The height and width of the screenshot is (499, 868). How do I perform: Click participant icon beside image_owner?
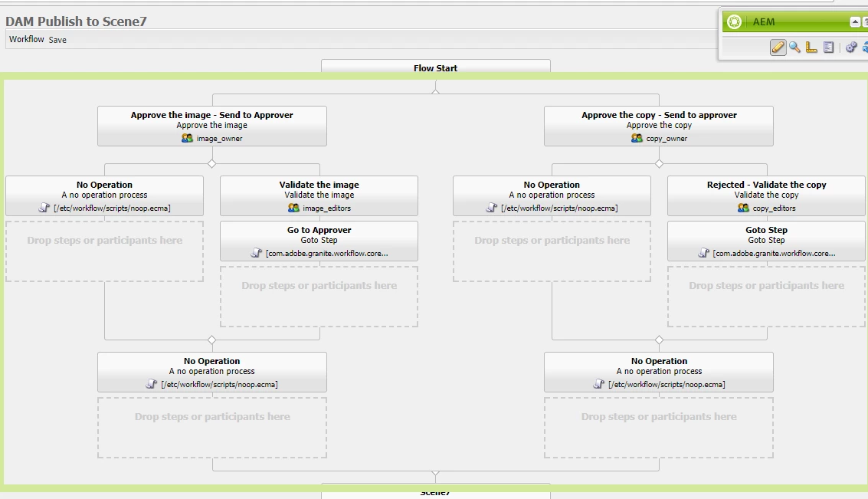coord(187,138)
